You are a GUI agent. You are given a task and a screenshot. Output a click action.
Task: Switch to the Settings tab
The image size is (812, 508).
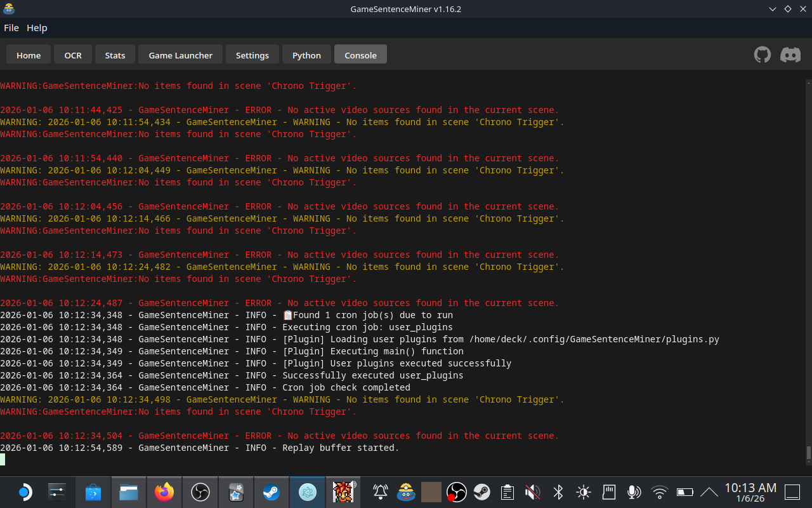(252, 55)
